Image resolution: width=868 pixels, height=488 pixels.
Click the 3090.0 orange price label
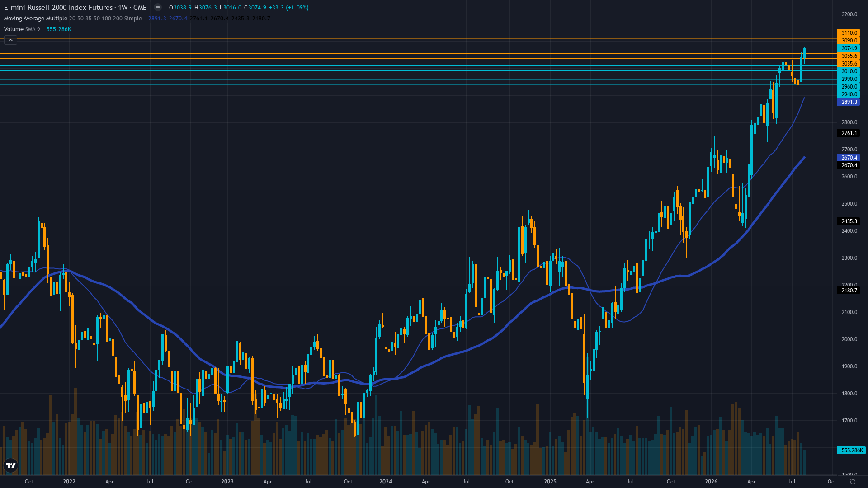[x=849, y=41]
